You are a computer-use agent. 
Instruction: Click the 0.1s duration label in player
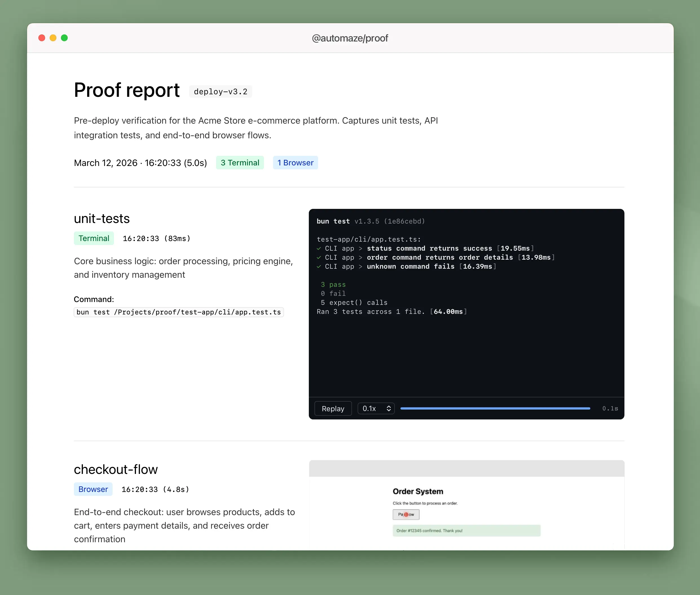[x=610, y=408]
